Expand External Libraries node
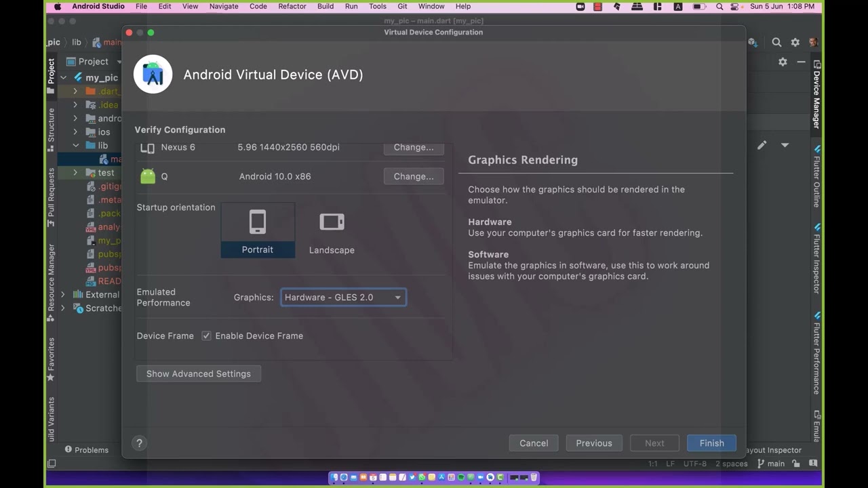868x488 pixels. point(63,295)
